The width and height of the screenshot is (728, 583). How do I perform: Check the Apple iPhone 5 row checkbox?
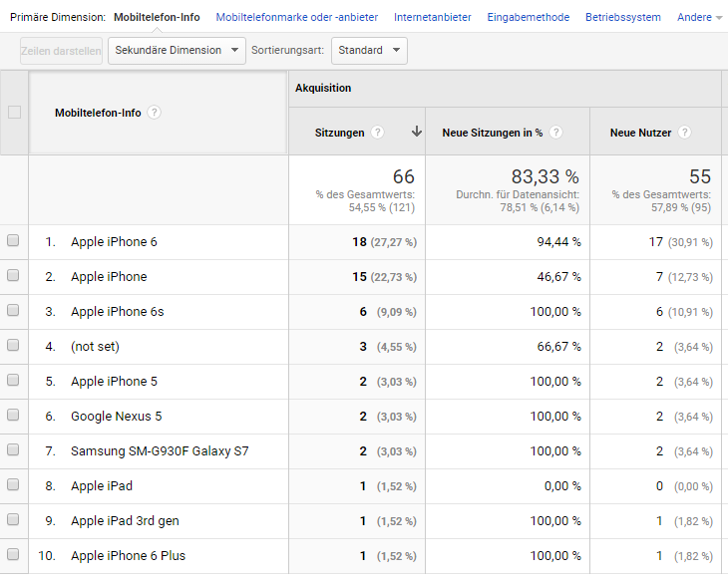(13, 380)
